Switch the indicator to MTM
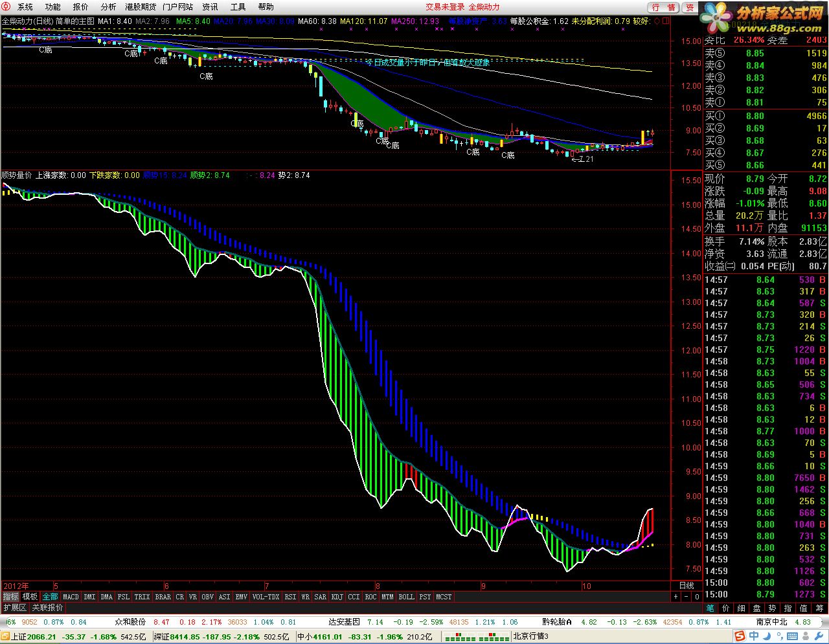829x644 pixels. (x=388, y=597)
